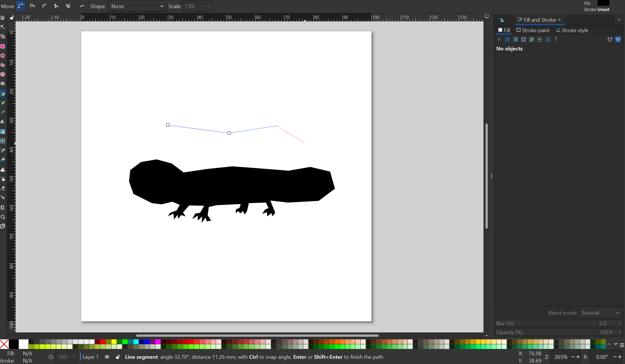This screenshot has width=625, height=364.
Task: Open the Layers and Objects panel icon
Action: (502, 20)
